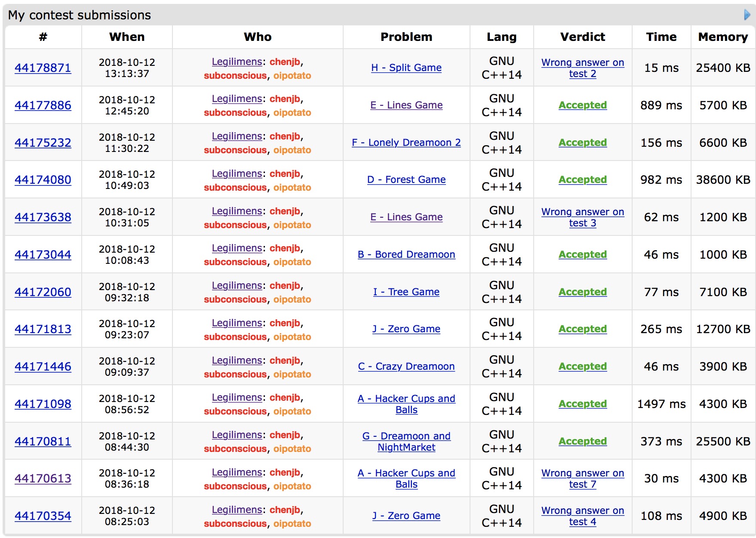Open problem D - Forest Game
The width and height of the screenshot is (756, 538).
406,180
